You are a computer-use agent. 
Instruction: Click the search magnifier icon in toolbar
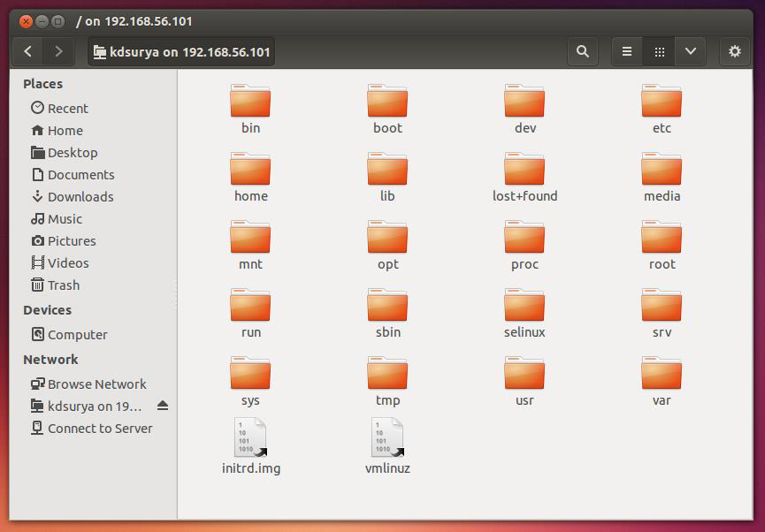582,52
